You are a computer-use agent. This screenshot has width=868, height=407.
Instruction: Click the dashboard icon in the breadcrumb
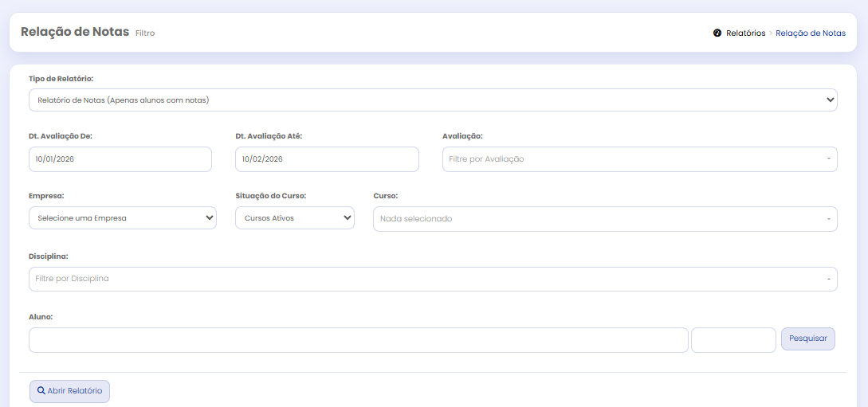[717, 33]
